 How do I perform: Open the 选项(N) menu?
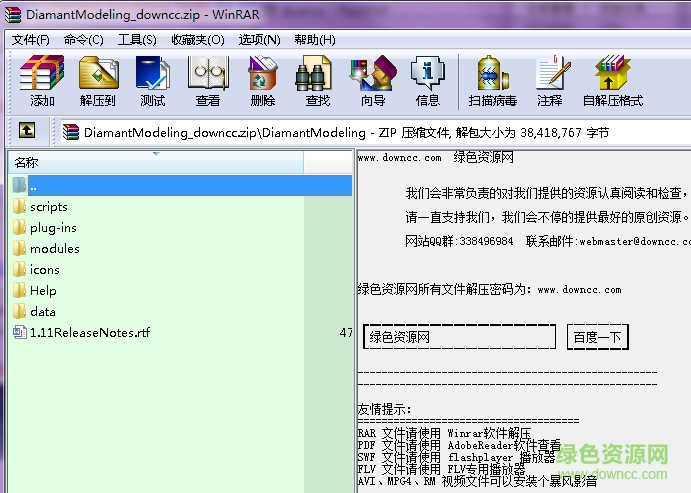259,40
